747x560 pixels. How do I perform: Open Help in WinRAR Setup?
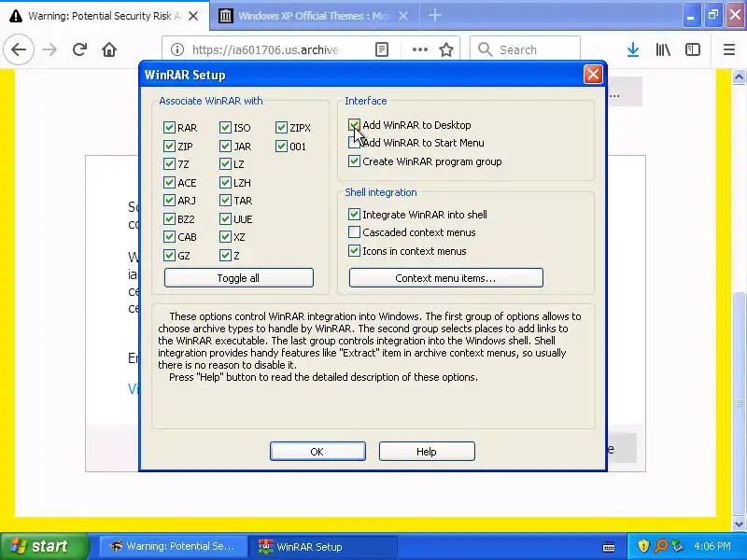click(x=427, y=451)
